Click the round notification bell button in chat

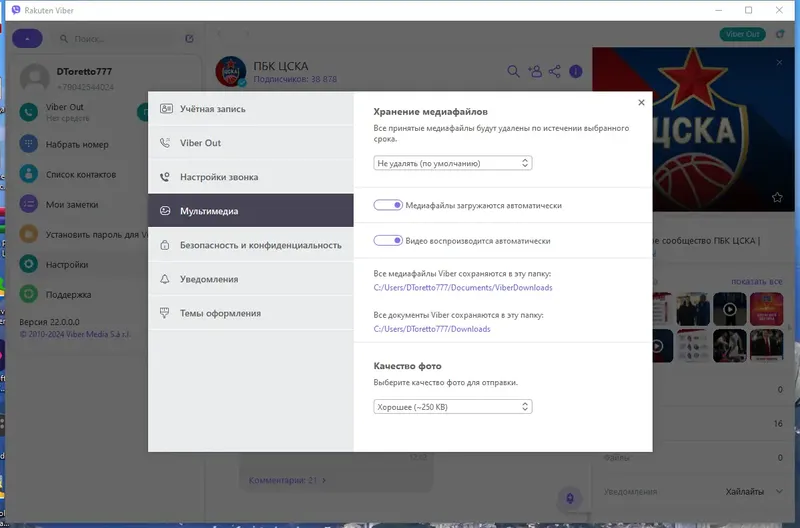tap(570, 498)
